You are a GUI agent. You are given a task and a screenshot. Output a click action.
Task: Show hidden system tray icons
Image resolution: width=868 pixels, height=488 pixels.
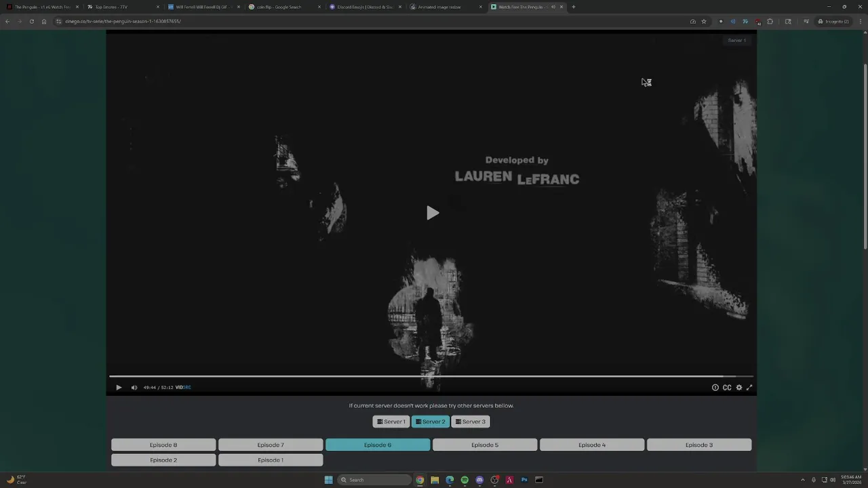coord(803,480)
